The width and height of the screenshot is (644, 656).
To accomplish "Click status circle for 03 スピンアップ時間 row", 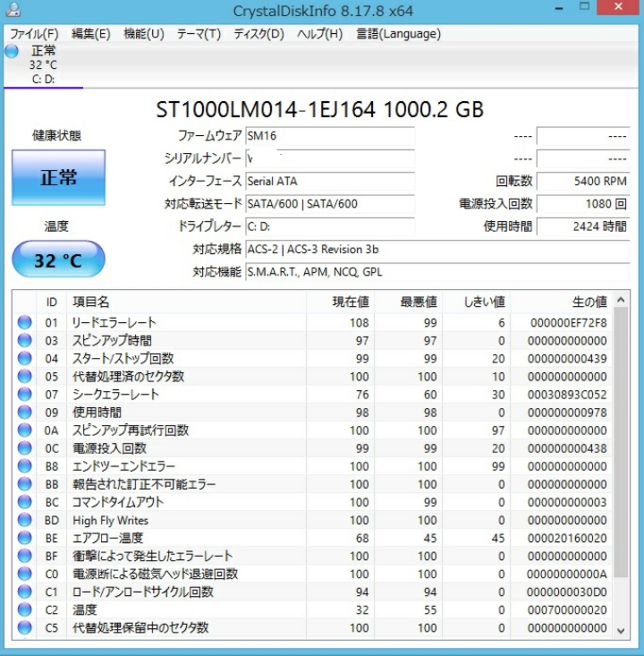I will point(25,341).
